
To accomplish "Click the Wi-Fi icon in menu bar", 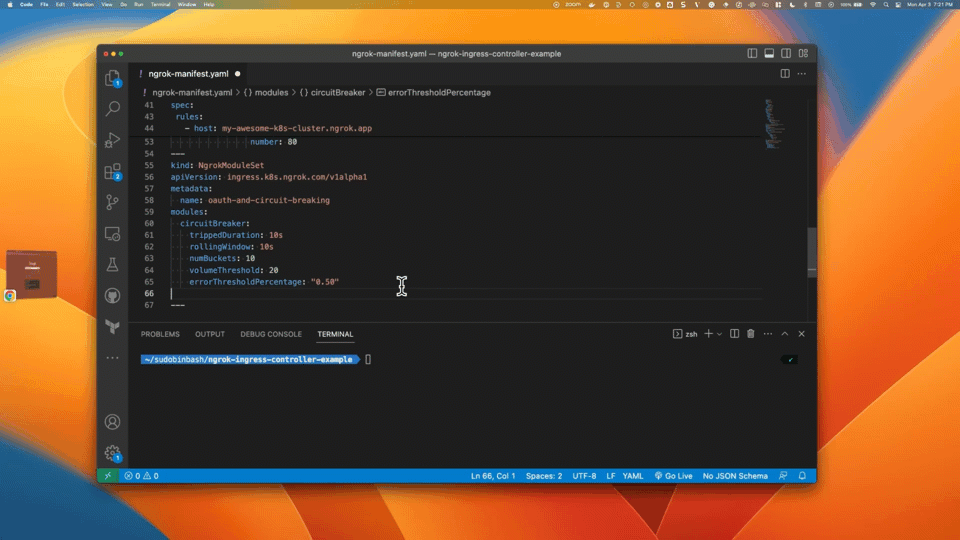I will 872,4.
